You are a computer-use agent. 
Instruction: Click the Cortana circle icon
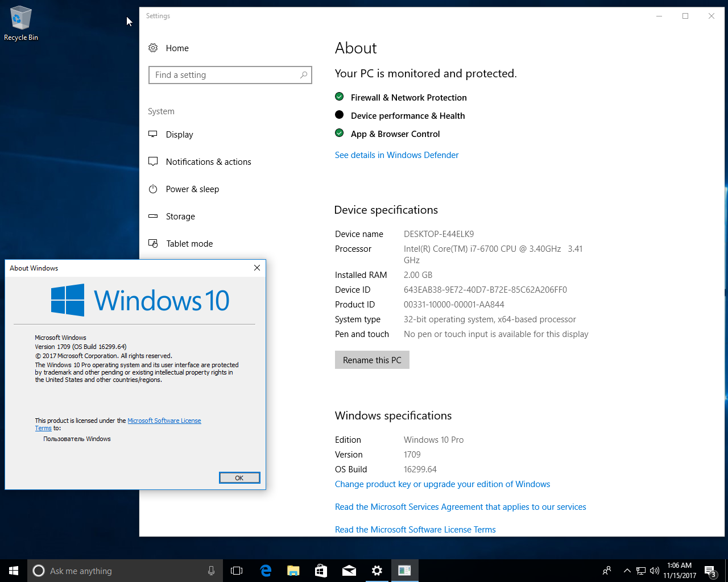(39, 571)
